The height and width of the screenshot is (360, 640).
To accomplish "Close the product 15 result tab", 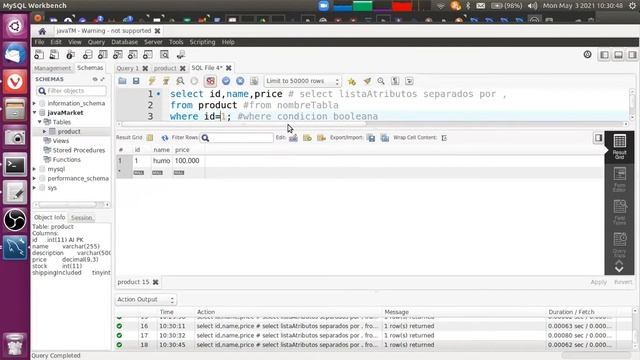I will [x=156, y=282].
